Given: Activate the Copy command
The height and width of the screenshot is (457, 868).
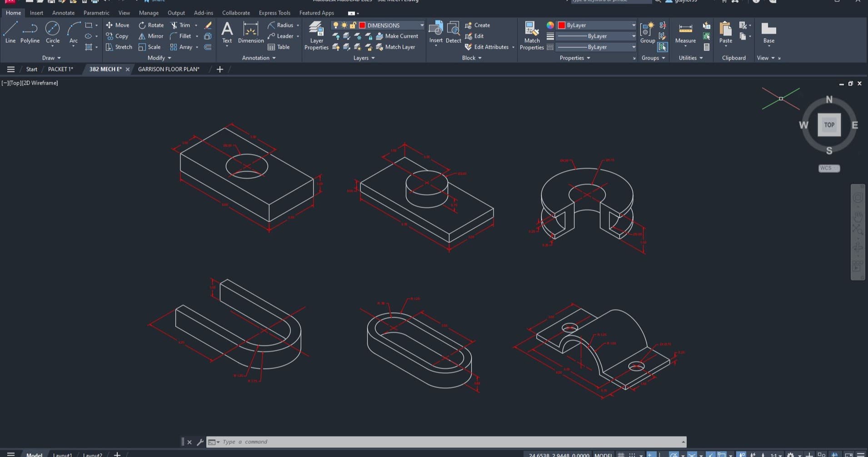Looking at the screenshot, I should click(x=117, y=36).
